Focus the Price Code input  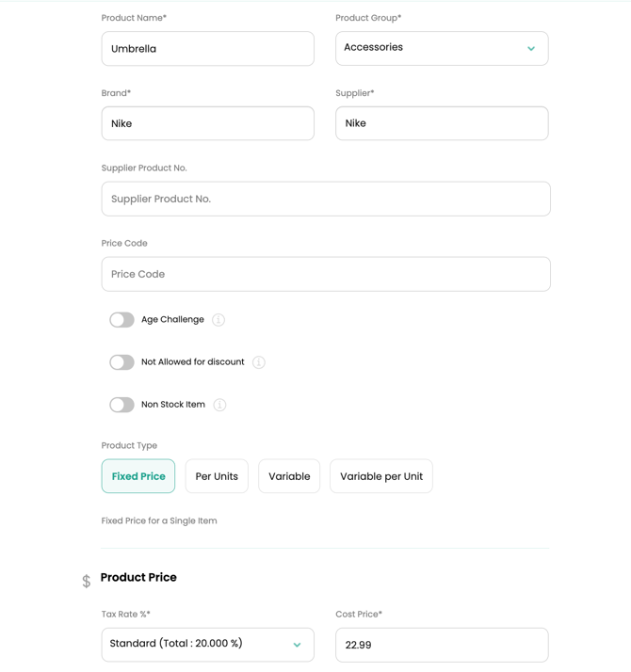(325, 274)
